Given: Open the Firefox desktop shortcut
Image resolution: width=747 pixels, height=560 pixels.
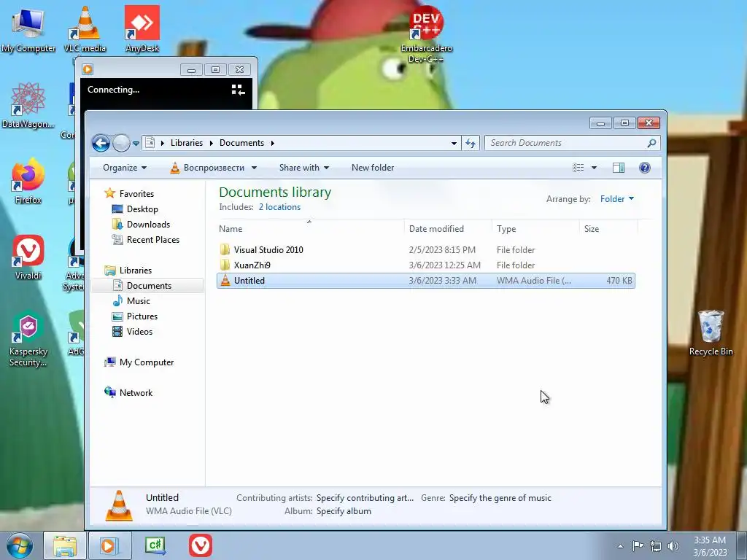Looking at the screenshot, I should [28, 181].
